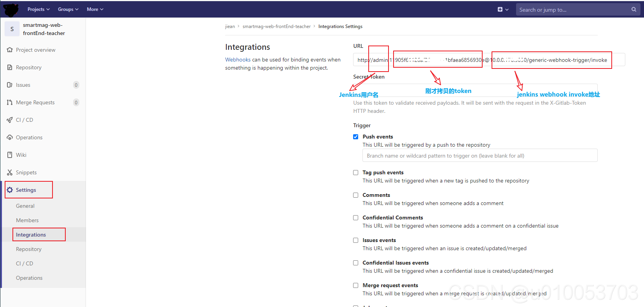Click the branch name wildcard field
644x307 pixels.
click(x=479, y=156)
